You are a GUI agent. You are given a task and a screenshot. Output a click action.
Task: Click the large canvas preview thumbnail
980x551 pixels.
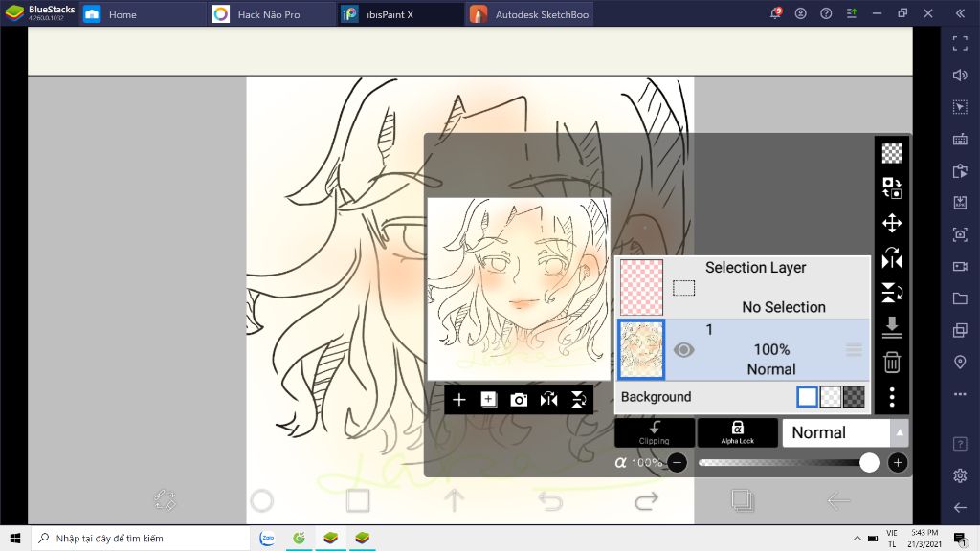coord(519,289)
